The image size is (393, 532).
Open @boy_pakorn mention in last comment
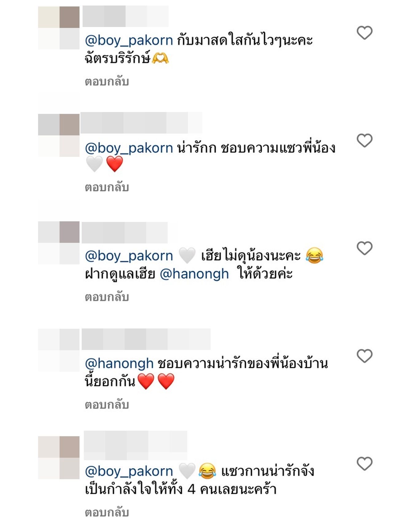(129, 471)
